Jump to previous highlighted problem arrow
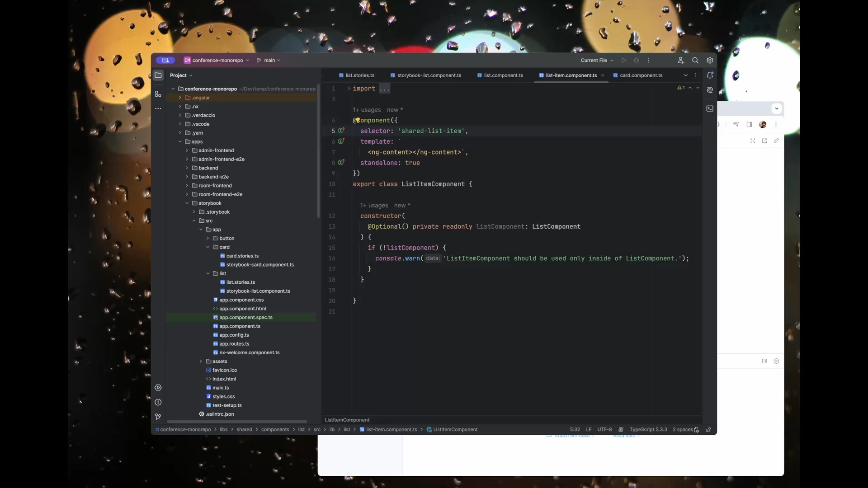The height and width of the screenshot is (488, 868). (x=690, y=88)
